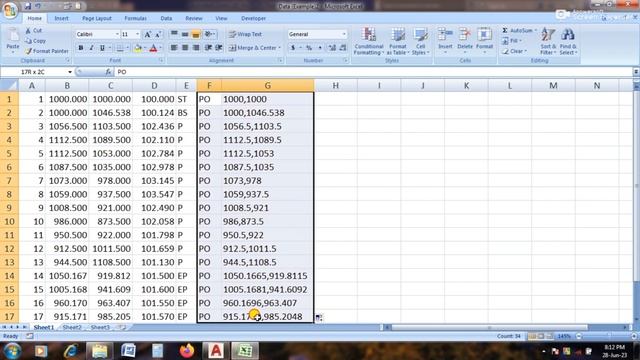The height and width of the screenshot is (360, 640).
Task: Open the General number format dropdown
Action: (344, 34)
